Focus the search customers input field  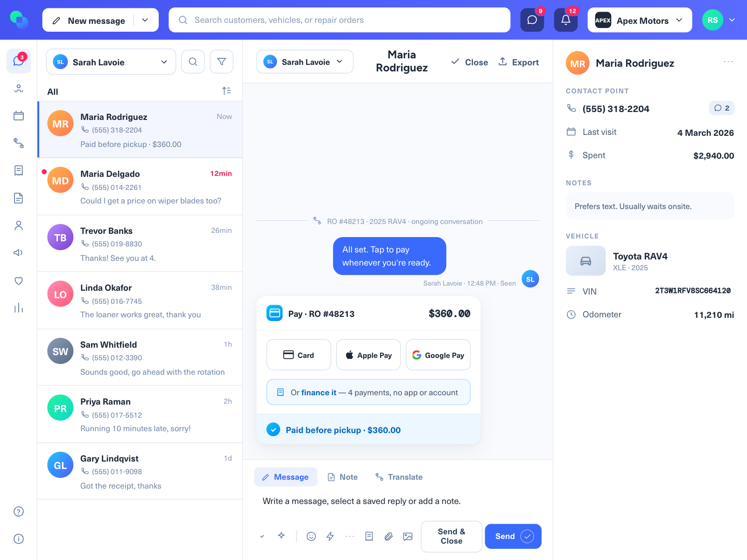click(339, 20)
